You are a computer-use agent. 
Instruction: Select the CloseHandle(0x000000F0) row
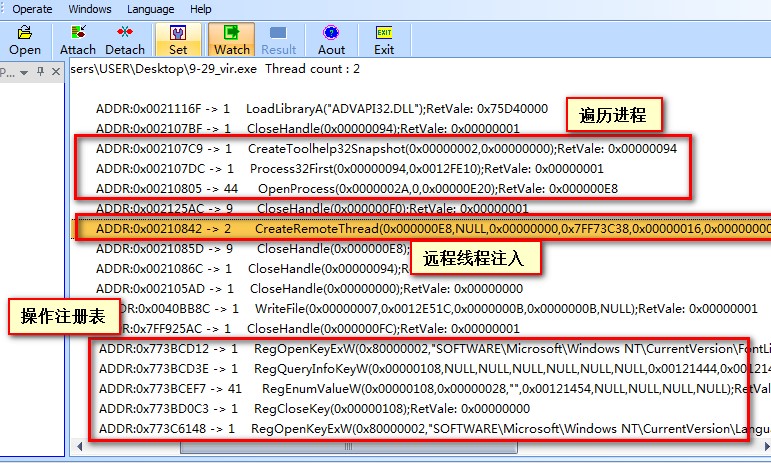(312, 209)
